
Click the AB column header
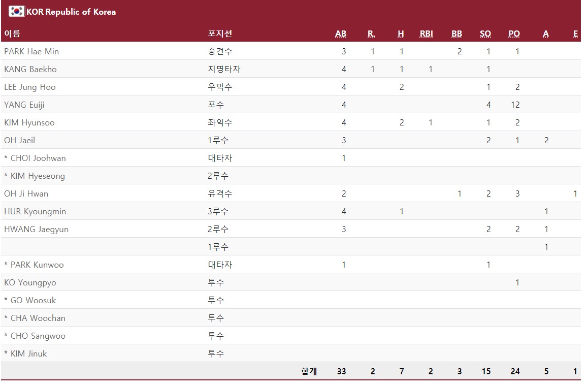pos(341,34)
